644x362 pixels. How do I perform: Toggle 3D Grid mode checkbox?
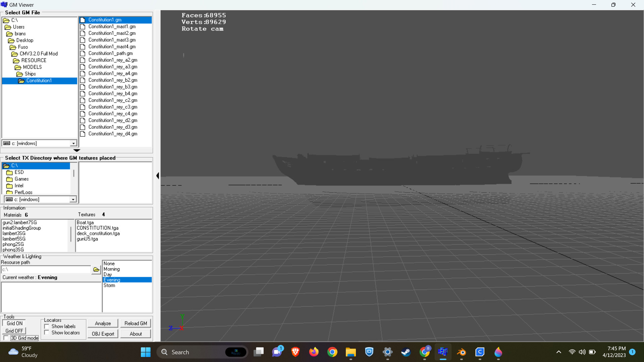tap(6, 338)
